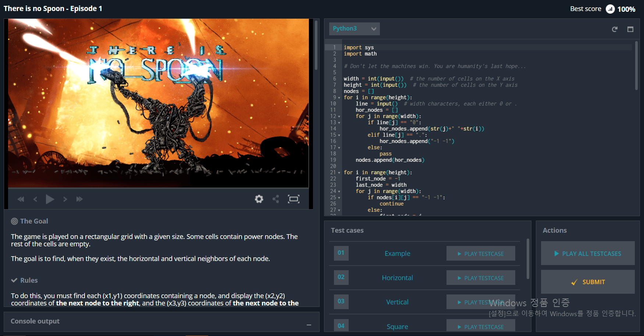Open player settings gear
The height and width of the screenshot is (336, 644).
tap(259, 199)
